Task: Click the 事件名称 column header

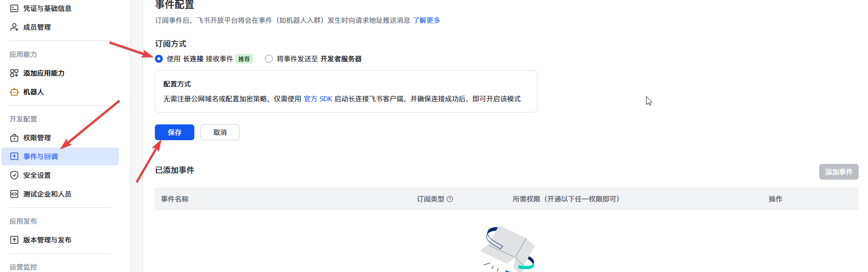Action: point(175,199)
